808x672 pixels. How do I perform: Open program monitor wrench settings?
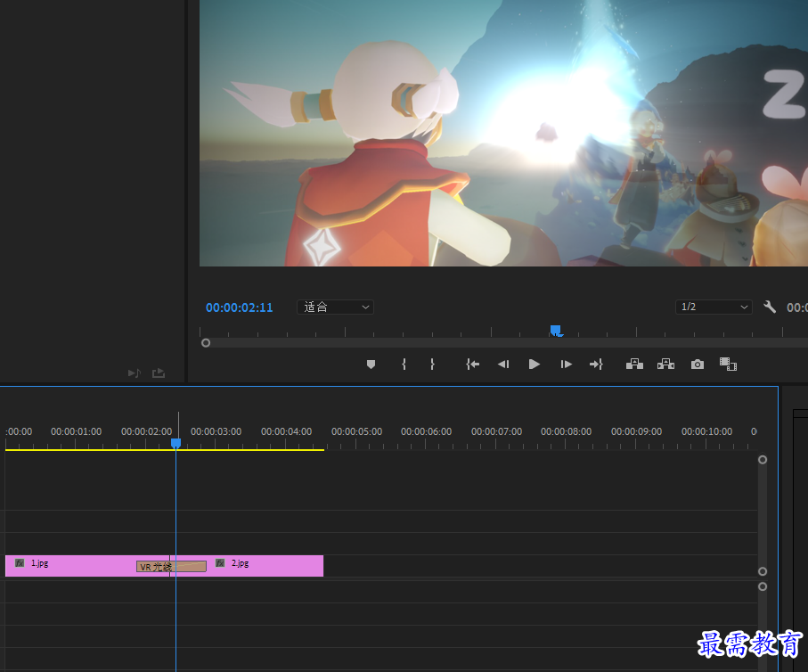(770, 307)
